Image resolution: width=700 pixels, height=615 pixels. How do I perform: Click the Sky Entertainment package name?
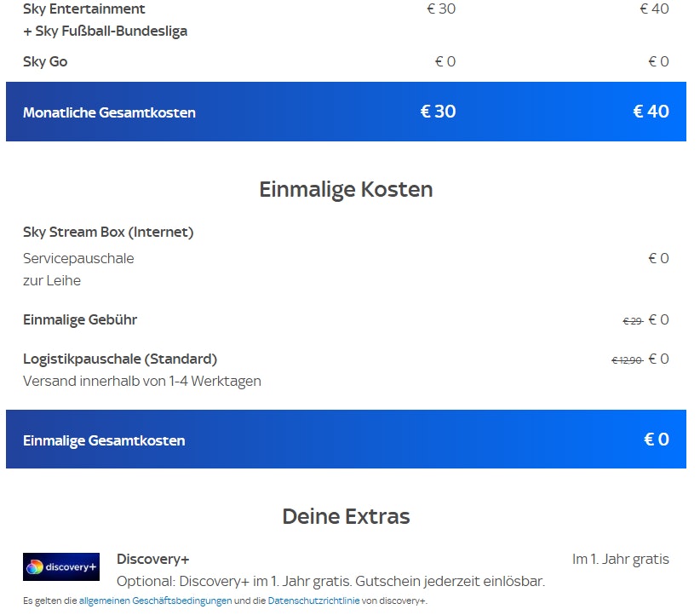pyautogui.click(x=84, y=9)
